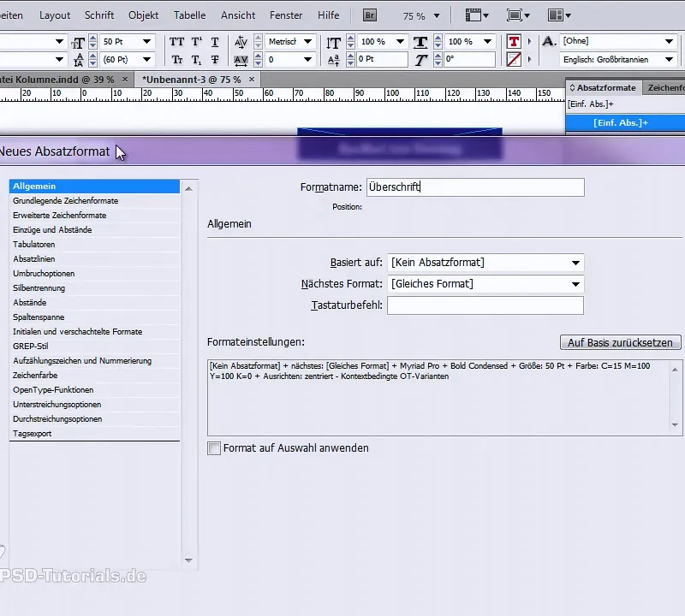This screenshot has width=685, height=616.
Task: Open the Hilfe menu
Action: click(328, 15)
